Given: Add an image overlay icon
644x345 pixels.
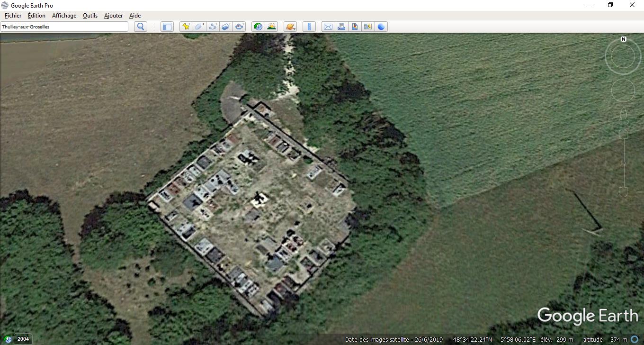Looking at the screenshot, I should click(226, 27).
